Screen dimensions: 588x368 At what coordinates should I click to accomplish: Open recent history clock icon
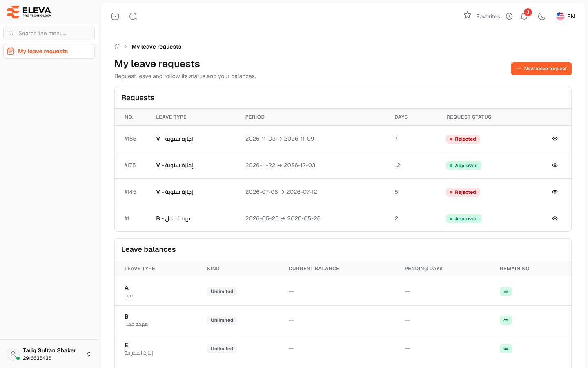click(509, 16)
